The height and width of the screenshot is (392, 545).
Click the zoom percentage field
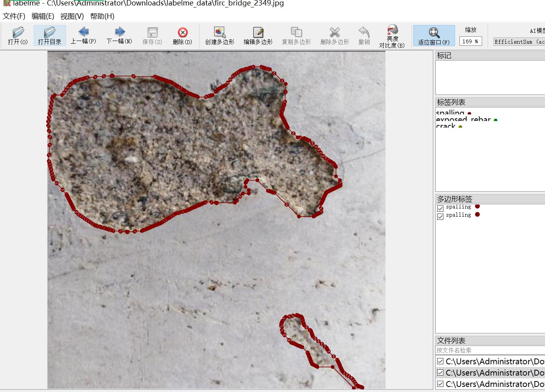pos(470,41)
